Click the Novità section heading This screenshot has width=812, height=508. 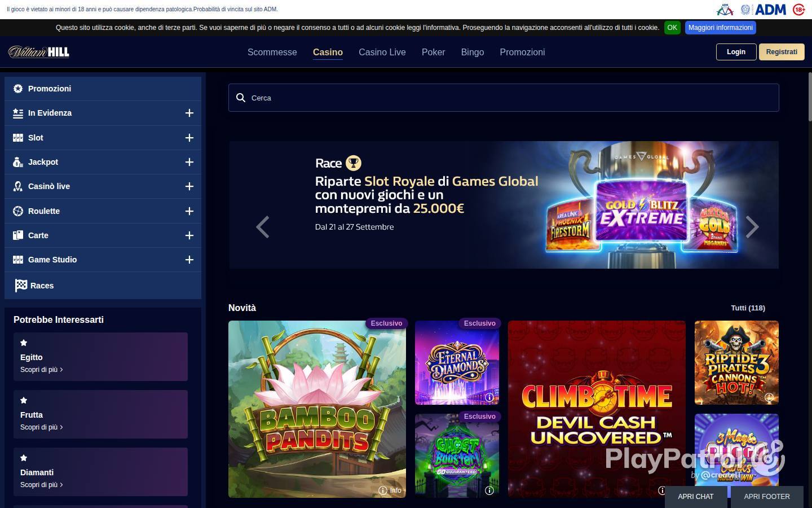tap(242, 308)
